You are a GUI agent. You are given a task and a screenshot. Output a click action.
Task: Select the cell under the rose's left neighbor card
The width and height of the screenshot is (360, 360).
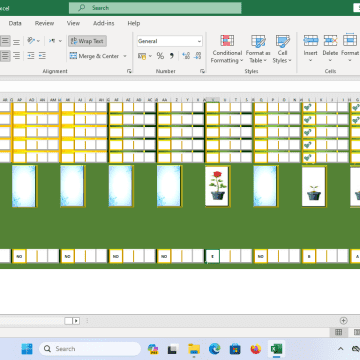(x=164, y=256)
